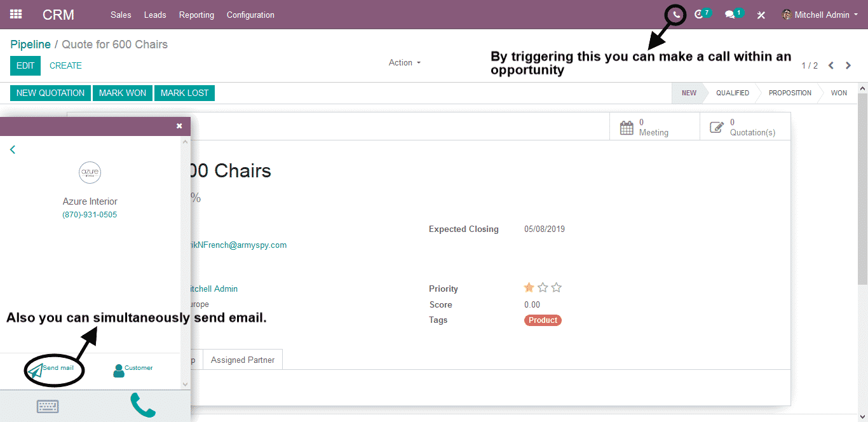
Task: Go to the next record arrow
Action: point(848,65)
